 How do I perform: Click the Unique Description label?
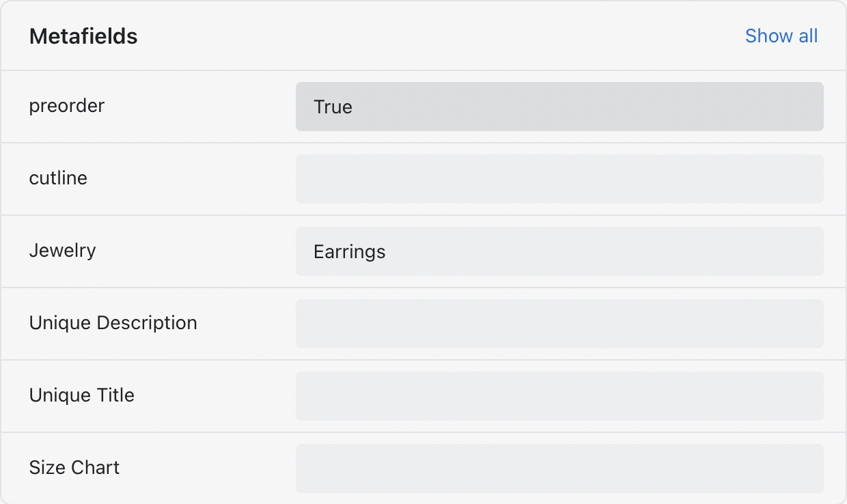pyautogui.click(x=113, y=322)
